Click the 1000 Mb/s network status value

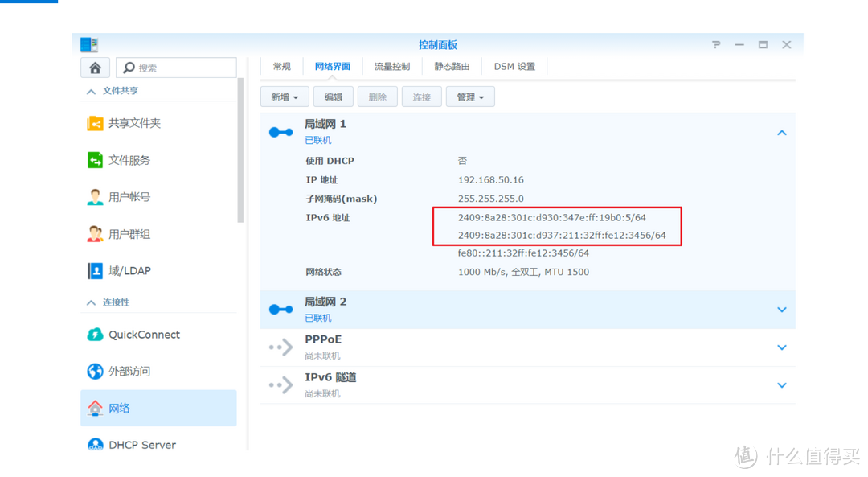pos(523,272)
